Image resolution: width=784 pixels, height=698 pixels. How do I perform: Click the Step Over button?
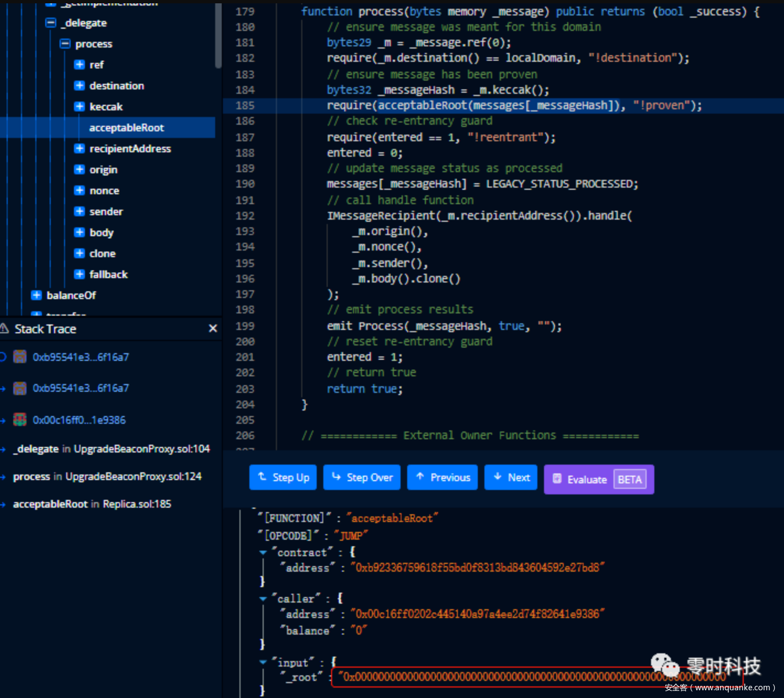coord(362,477)
